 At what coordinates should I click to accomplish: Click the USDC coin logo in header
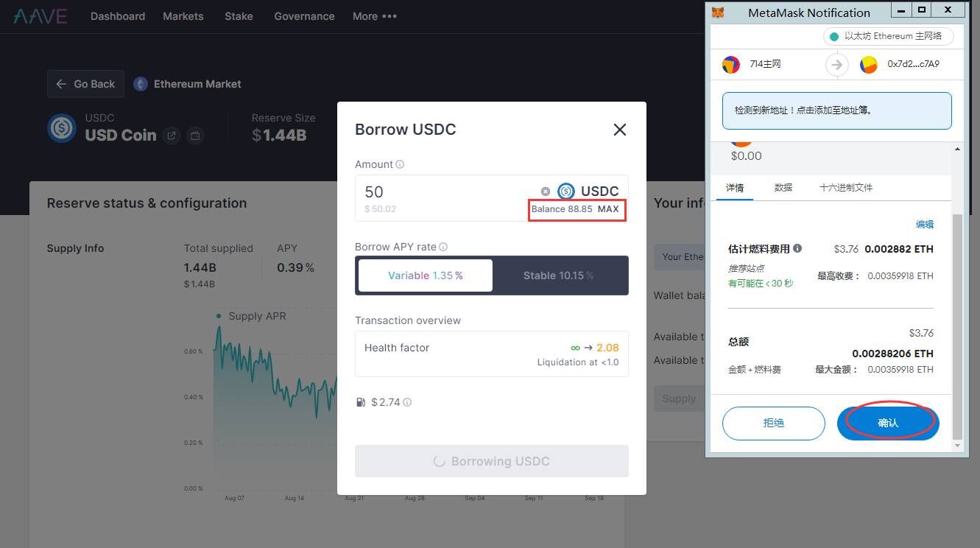point(62,128)
